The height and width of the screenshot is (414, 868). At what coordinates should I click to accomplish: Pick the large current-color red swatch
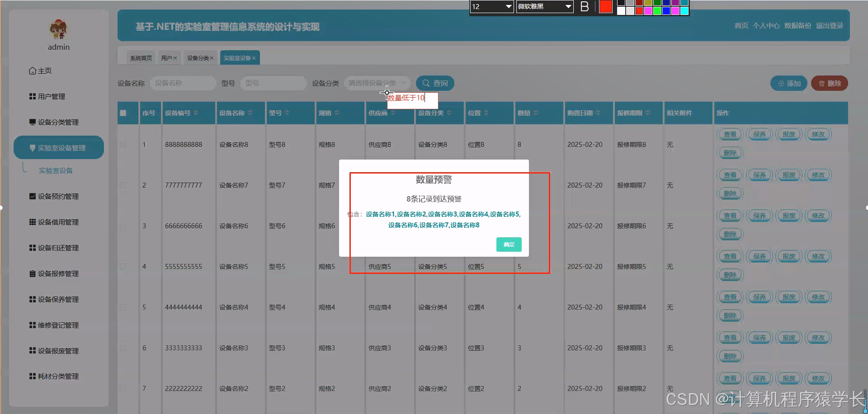pyautogui.click(x=605, y=6)
